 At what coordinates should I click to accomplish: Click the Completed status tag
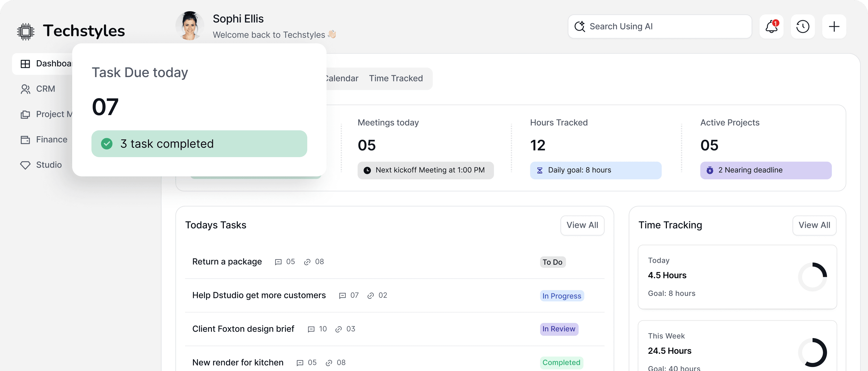point(561,363)
